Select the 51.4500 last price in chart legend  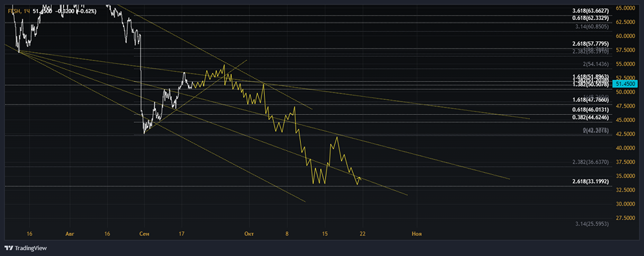pos(43,11)
